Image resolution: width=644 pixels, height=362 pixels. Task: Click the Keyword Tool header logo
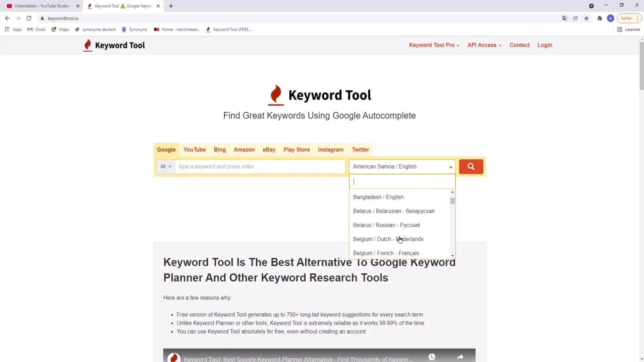pyautogui.click(x=114, y=45)
